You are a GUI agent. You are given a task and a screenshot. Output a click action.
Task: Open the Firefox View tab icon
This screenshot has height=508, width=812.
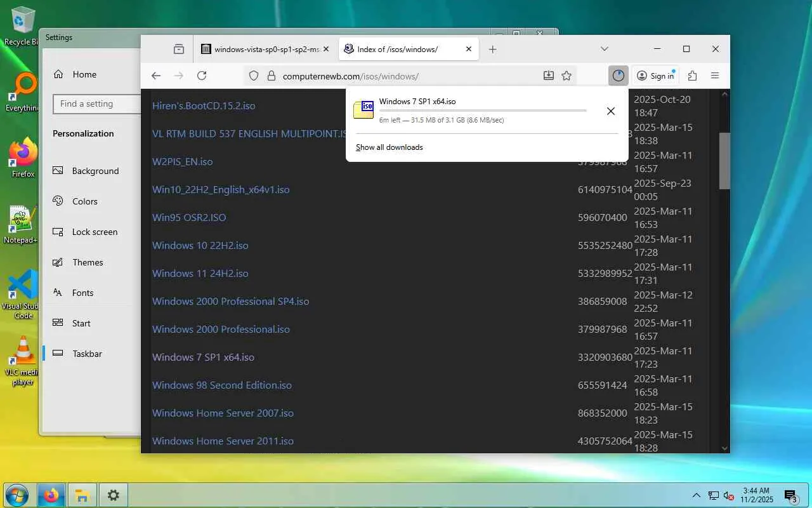pos(179,49)
